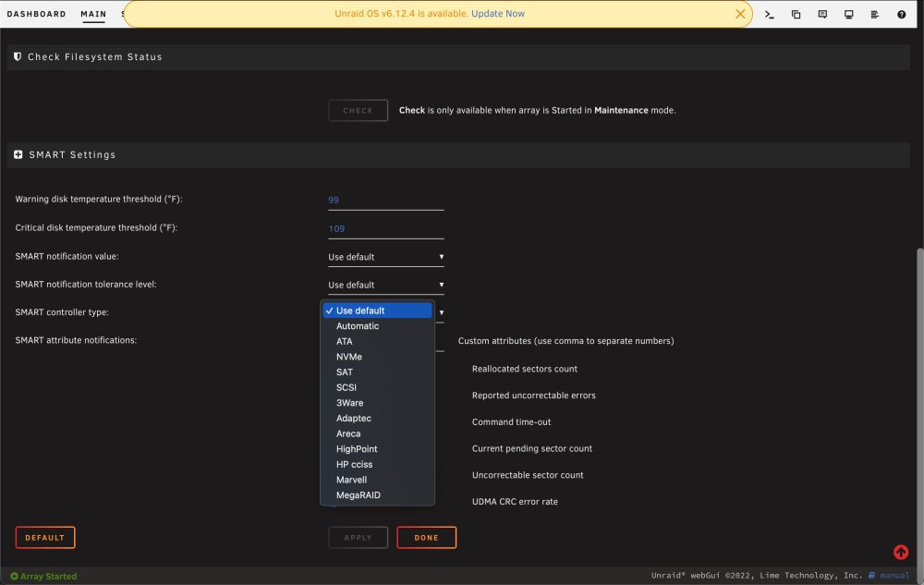Open the SMART notification value dropdown
The image size is (924, 585).
386,257
